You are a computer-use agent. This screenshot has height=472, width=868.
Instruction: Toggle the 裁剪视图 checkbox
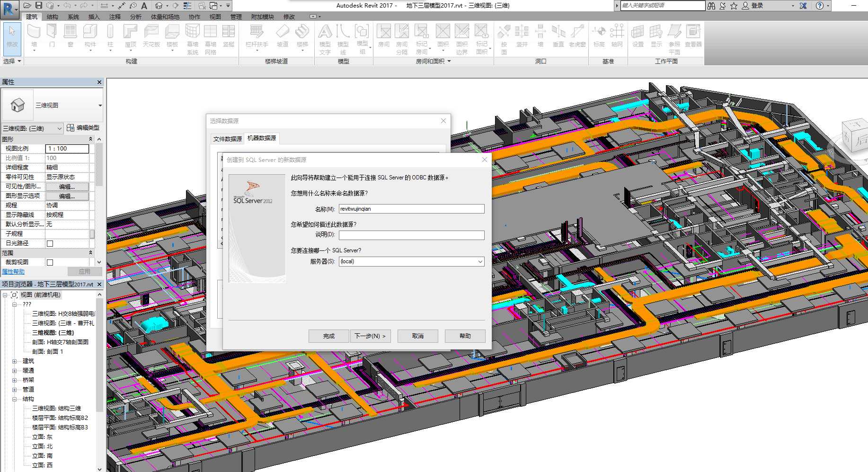pyautogui.click(x=50, y=262)
